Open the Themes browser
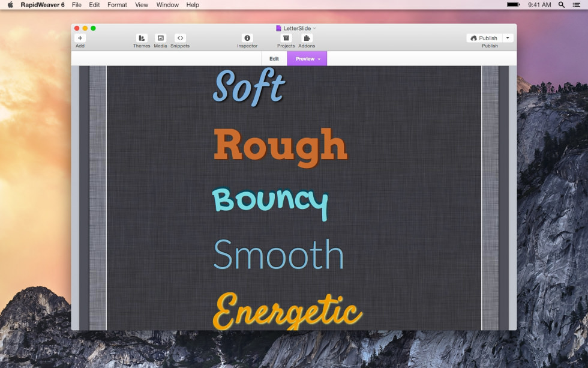Image resolution: width=588 pixels, height=368 pixels. 142,38
